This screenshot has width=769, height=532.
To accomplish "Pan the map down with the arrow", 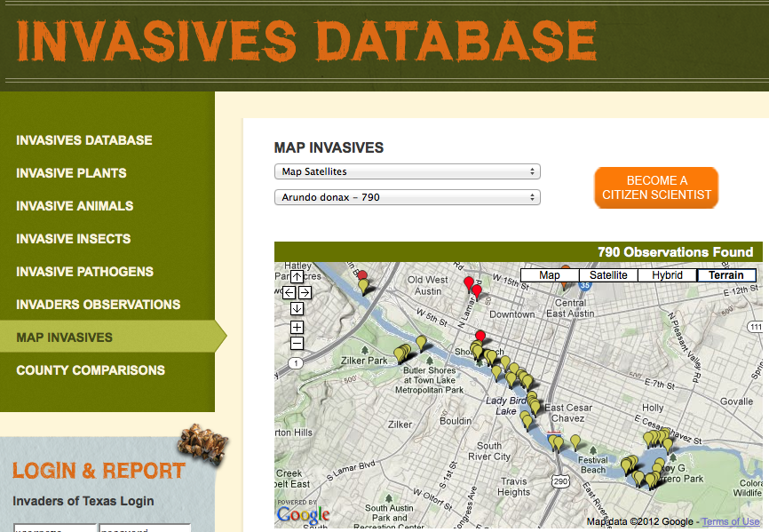I will click(x=297, y=308).
